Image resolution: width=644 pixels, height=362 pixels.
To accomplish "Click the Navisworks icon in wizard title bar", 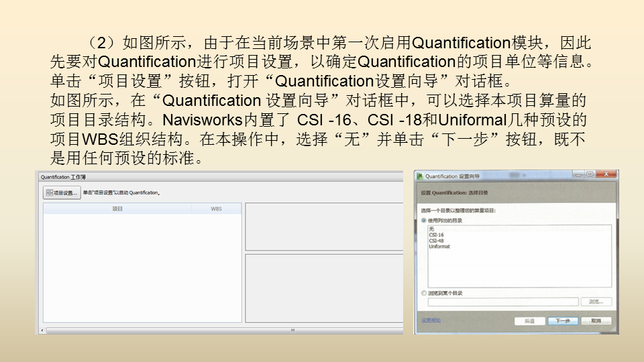I will point(420,176).
